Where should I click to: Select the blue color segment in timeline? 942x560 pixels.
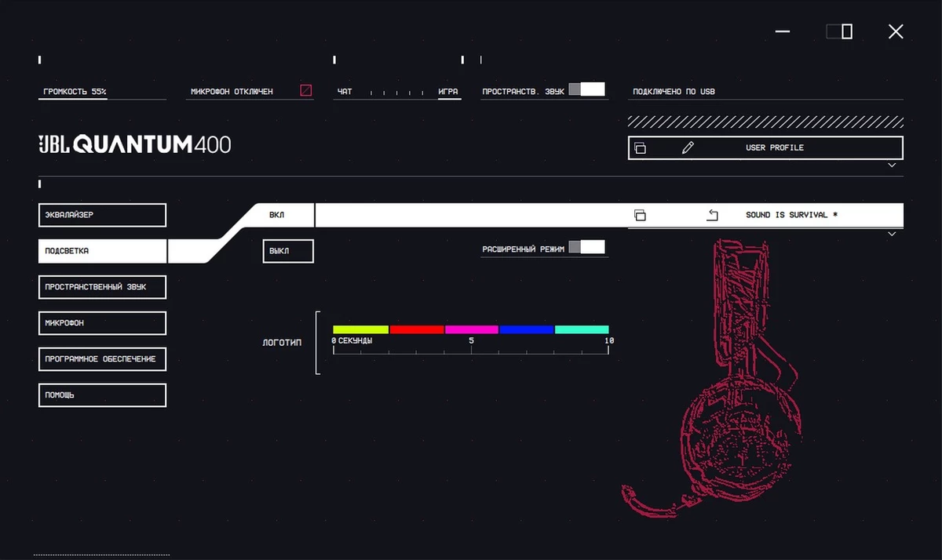coord(526,329)
